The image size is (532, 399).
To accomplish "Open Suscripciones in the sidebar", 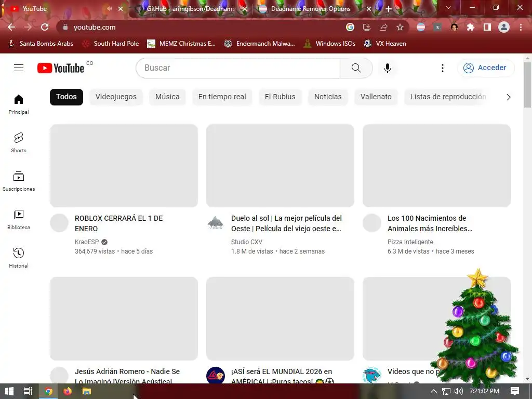I will (x=19, y=181).
